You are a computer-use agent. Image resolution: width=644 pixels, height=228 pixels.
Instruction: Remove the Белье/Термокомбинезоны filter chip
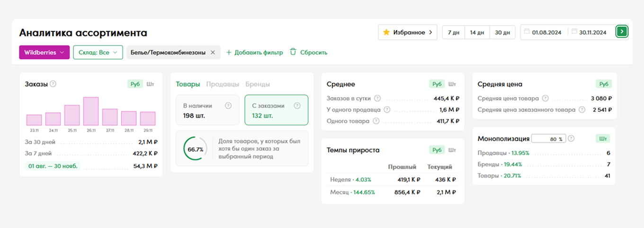213,53
